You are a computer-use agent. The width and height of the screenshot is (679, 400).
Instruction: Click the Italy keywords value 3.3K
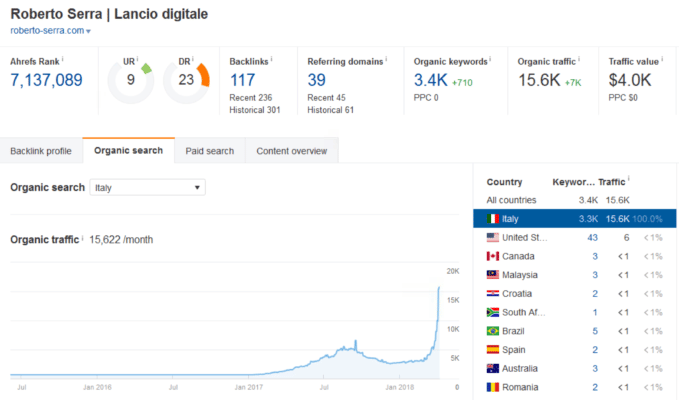588,219
